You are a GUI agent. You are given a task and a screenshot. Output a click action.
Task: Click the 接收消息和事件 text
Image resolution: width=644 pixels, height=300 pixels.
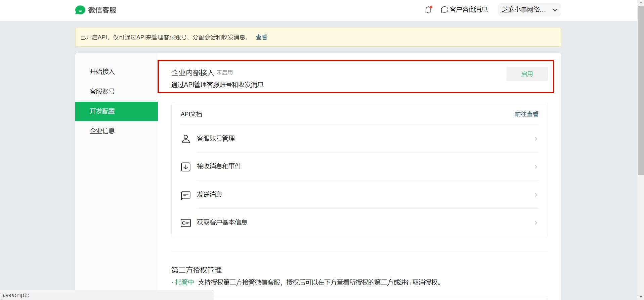click(x=219, y=166)
